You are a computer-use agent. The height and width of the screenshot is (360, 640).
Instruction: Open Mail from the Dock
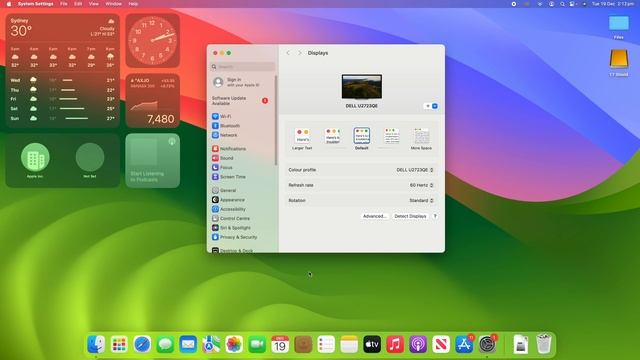[188, 344]
